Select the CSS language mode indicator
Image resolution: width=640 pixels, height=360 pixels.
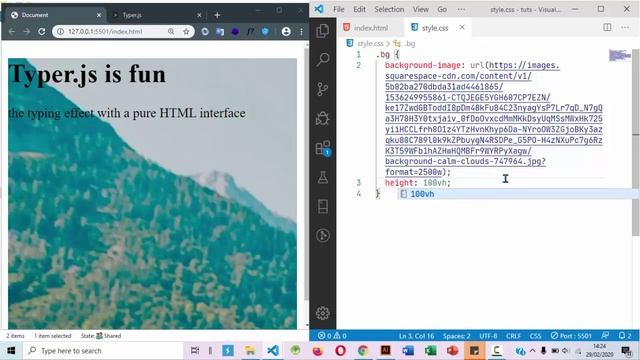[535, 336]
